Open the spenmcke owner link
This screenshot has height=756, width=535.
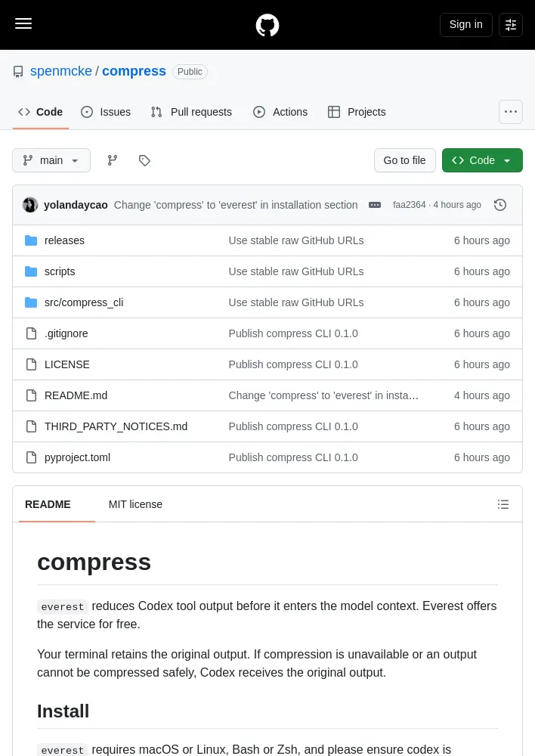tap(60, 71)
